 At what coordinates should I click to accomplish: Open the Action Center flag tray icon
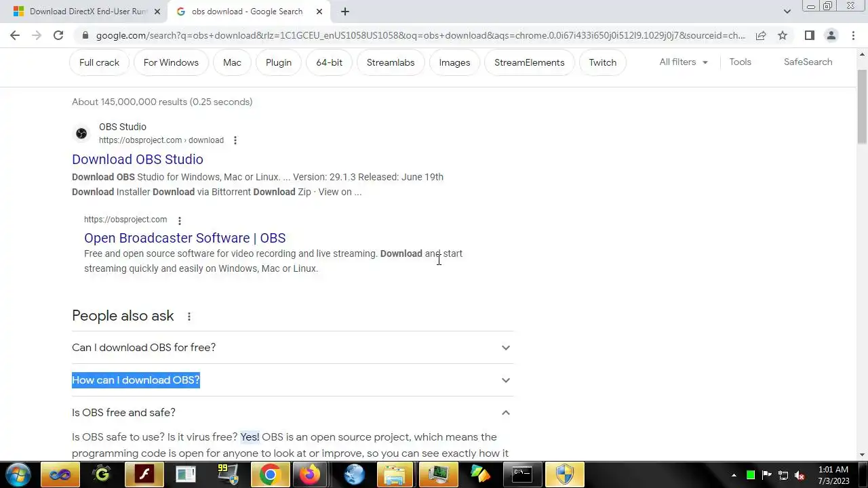[x=767, y=475]
